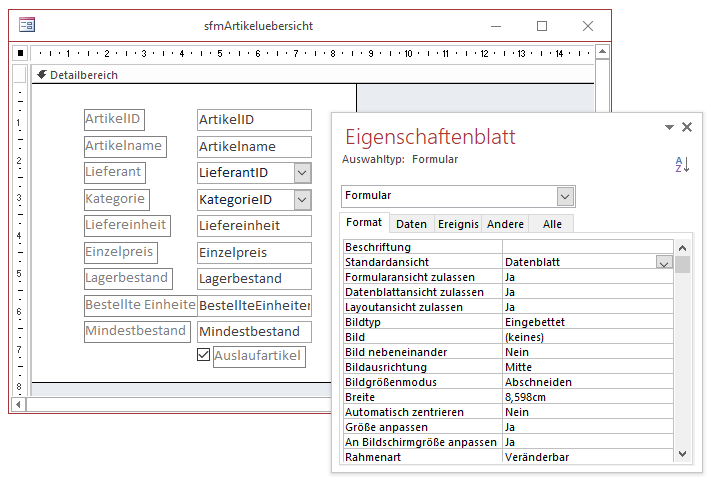Switch to the Ereignis tab
Image resolution: width=711 pixels, height=481 pixels.
458,224
